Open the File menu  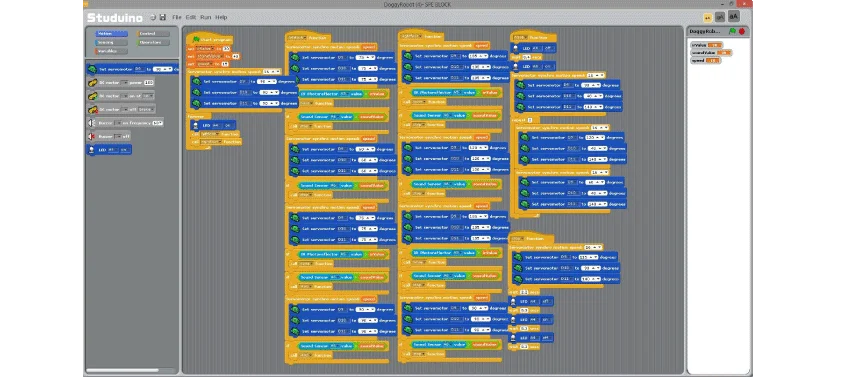177,17
